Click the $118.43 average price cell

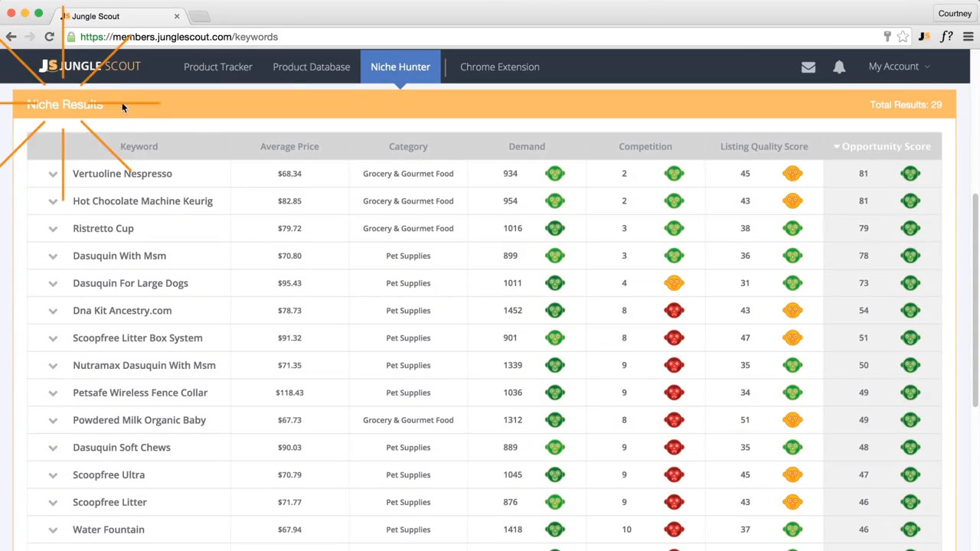click(289, 393)
